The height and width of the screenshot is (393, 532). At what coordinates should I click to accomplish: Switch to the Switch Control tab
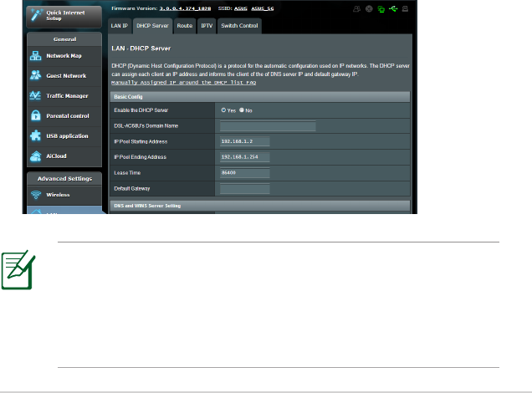[x=239, y=26]
